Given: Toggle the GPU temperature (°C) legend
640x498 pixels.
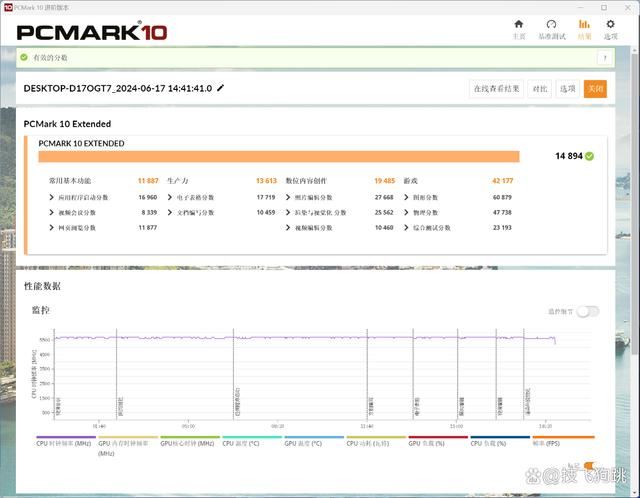Looking at the screenshot, I should point(314,442).
